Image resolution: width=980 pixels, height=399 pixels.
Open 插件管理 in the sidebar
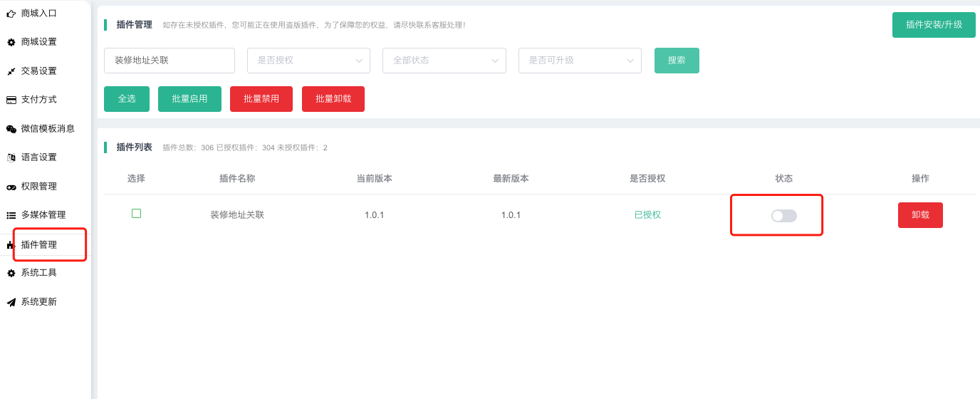pos(39,244)
